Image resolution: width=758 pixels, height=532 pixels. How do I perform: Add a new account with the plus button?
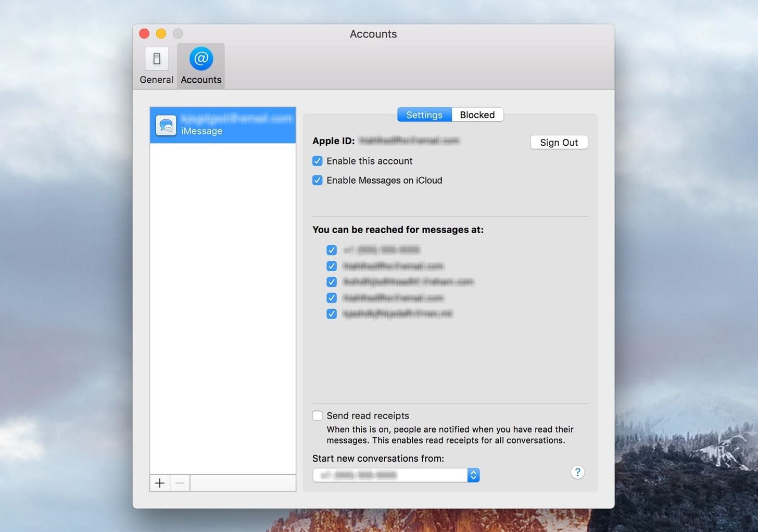pyautogui.click(x=160, y=483)
